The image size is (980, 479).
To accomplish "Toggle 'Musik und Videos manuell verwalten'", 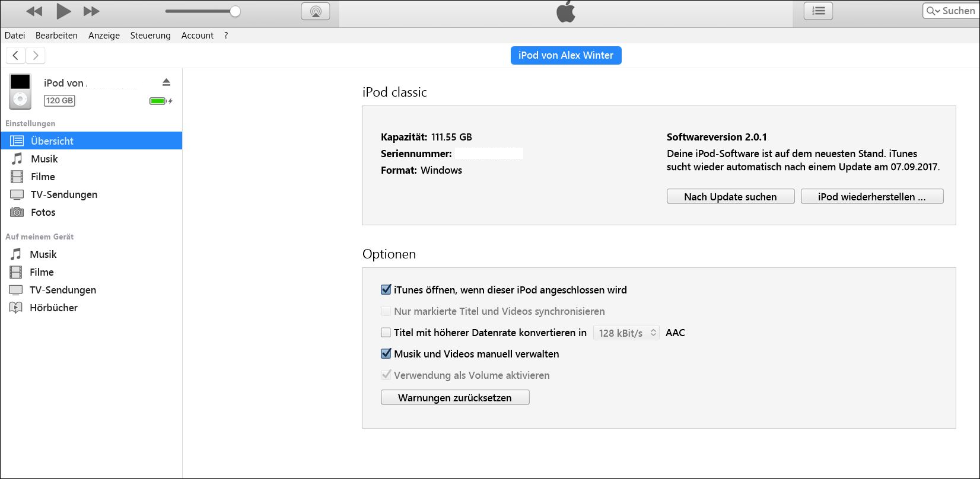I will (386, 354).
